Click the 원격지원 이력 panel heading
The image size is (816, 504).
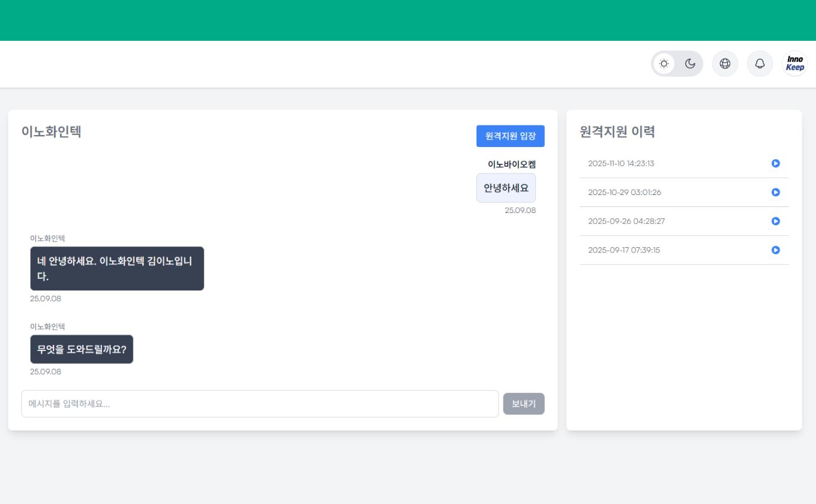tap(618, 132)
